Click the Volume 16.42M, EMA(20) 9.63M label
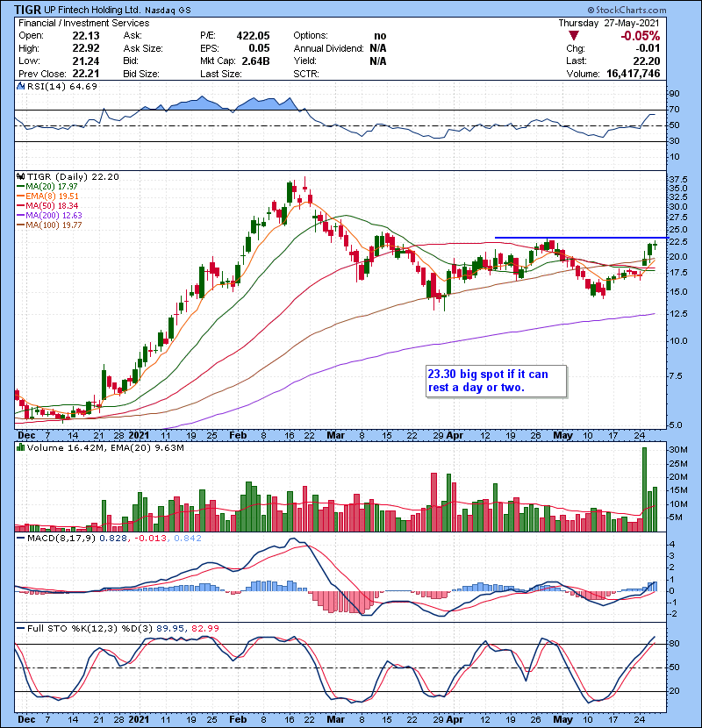This screenshot has width=702, height=728. coord(105,447)
